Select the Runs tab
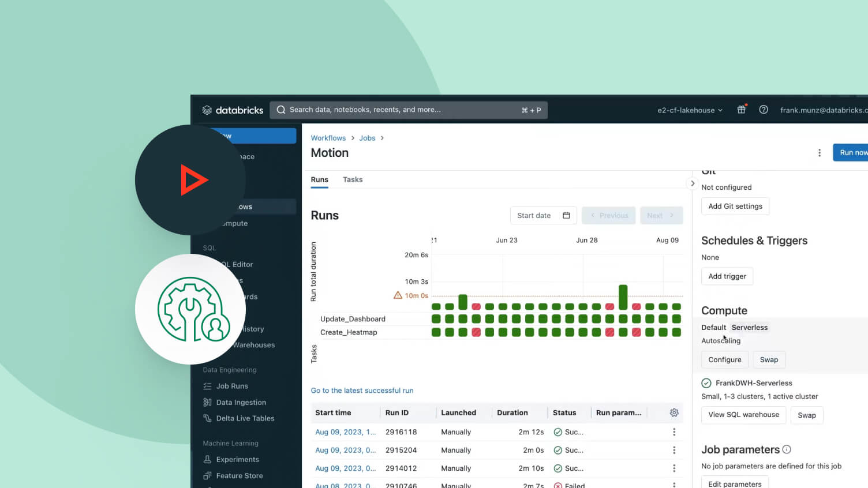The width and height of the screenshot is (868, 488). pyautogui.click(x=319, y=179)
